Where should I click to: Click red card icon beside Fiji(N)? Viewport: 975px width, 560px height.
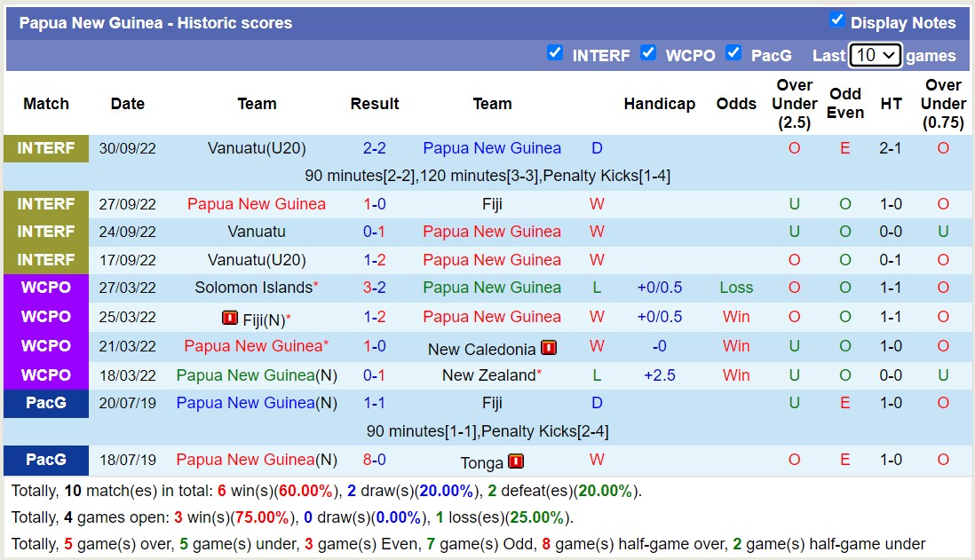[x=230, y=318]
